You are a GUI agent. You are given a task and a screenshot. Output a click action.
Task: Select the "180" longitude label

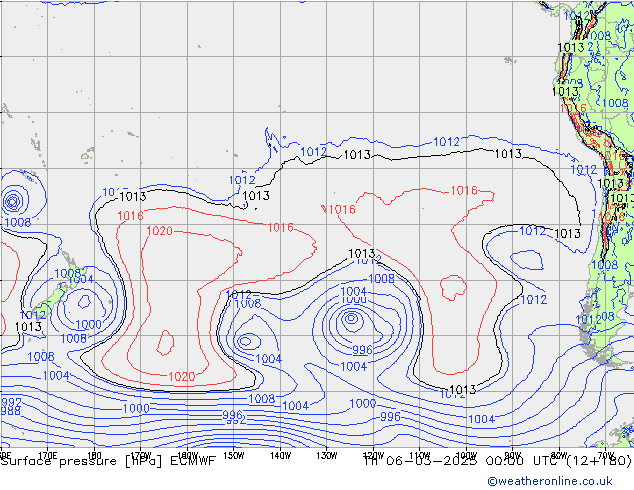tap(94, 456)
